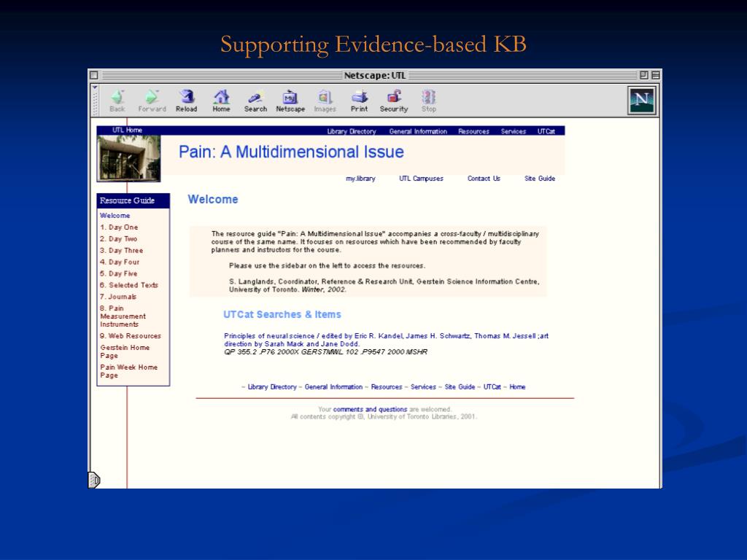The width and height of the screenshot is (747, 560).
Task: Open the comments and questions link
Action: click(x=370, y=410)
